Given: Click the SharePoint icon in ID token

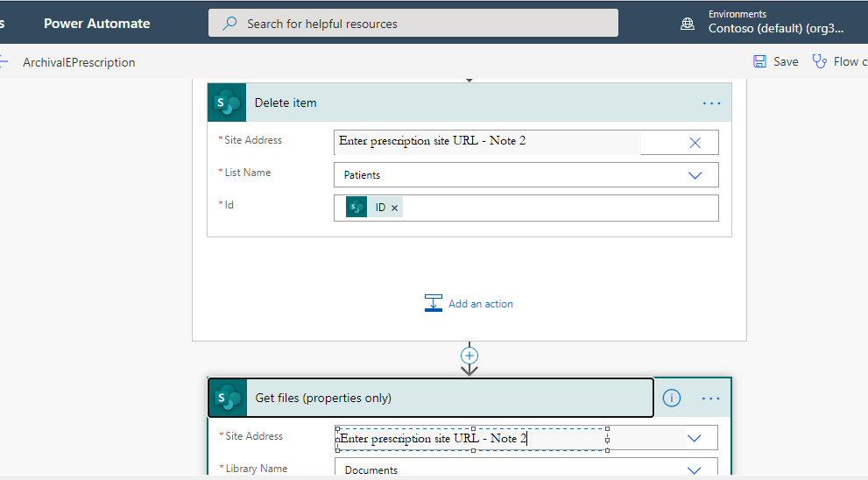Looking at the screenshot, I should (356, 207).
